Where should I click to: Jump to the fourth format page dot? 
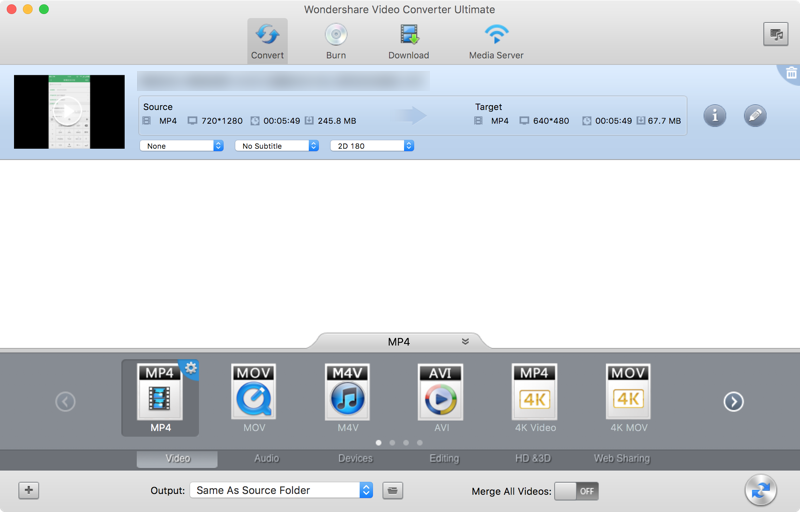point(419,443)
